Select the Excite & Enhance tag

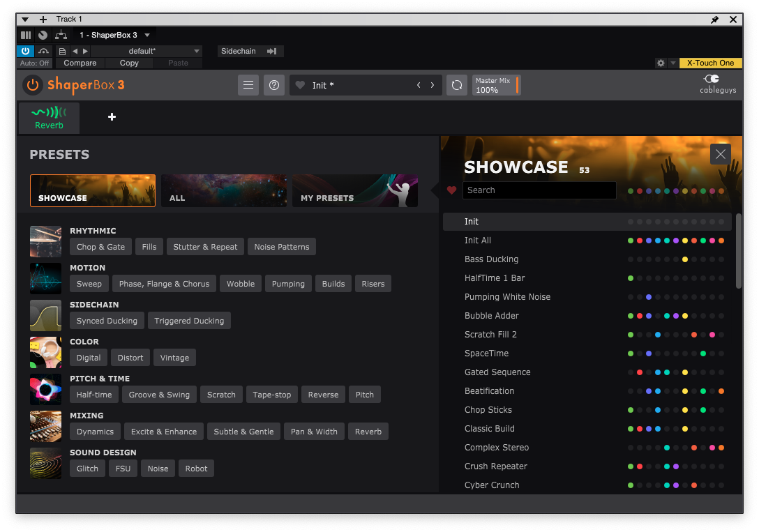coord(164,432)
